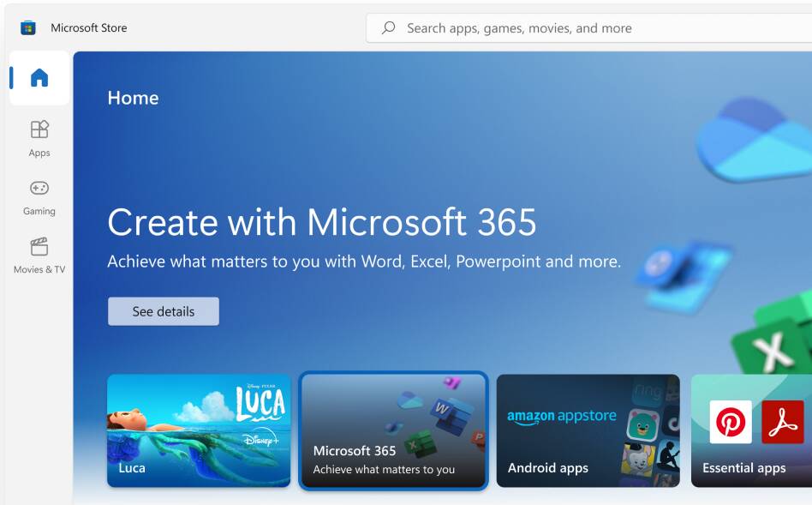Select the Microsoft 365 featured card
Screen dimensions: 812x505
point(393,431)
